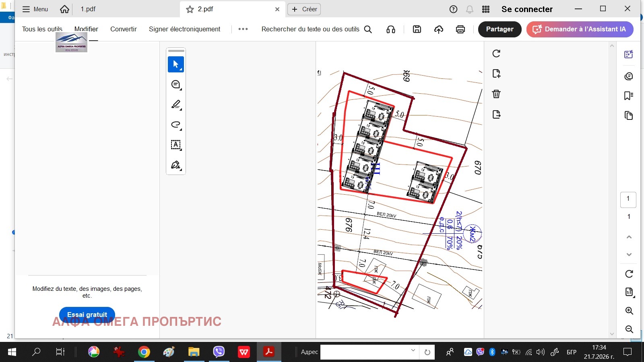Image resolution: width=644 pixels, height=362 pixels.
Task: Select the Modifier tab
Action: [x=86, y=29]
